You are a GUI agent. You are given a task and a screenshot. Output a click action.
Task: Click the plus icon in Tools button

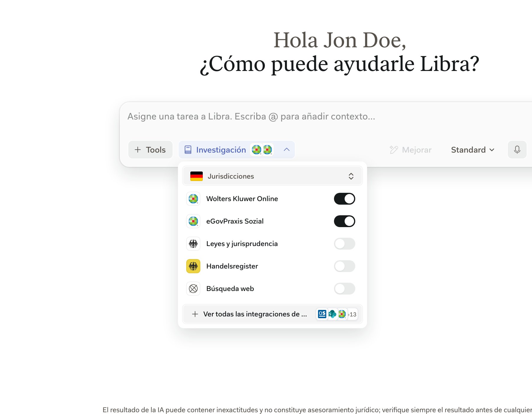coord(138,150)
